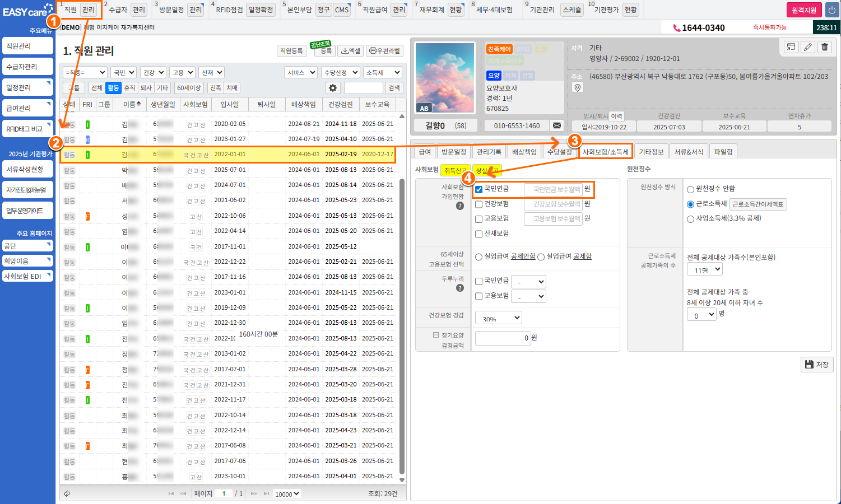Click the 직원등록 button
Screen dimensions: 841x504
pos(291,51)
